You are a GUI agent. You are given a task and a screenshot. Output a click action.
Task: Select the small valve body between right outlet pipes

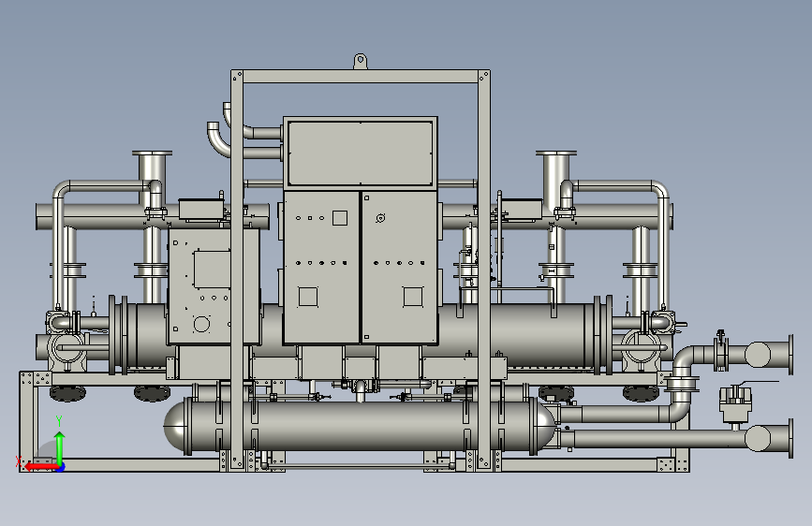[735, 405]
